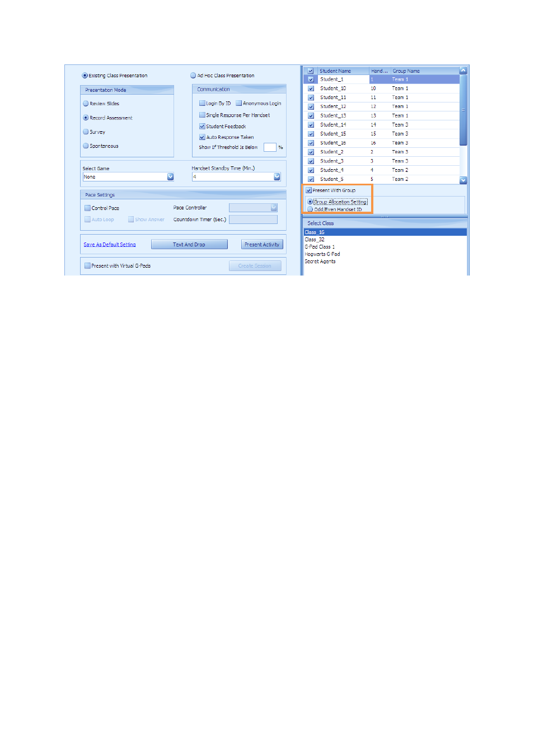
Task: Click the Present Activity button
Action: tap(262, 245)
